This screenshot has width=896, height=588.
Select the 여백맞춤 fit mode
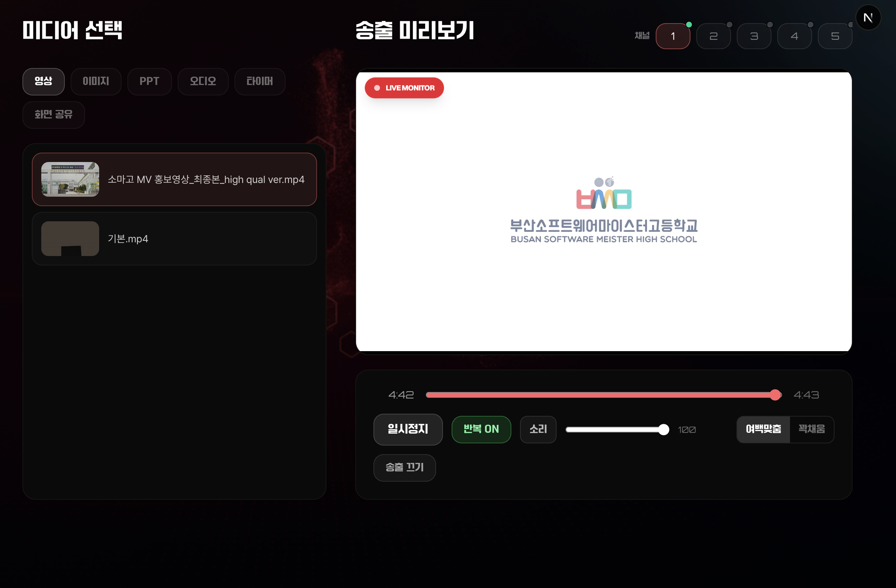coord(764,429)
